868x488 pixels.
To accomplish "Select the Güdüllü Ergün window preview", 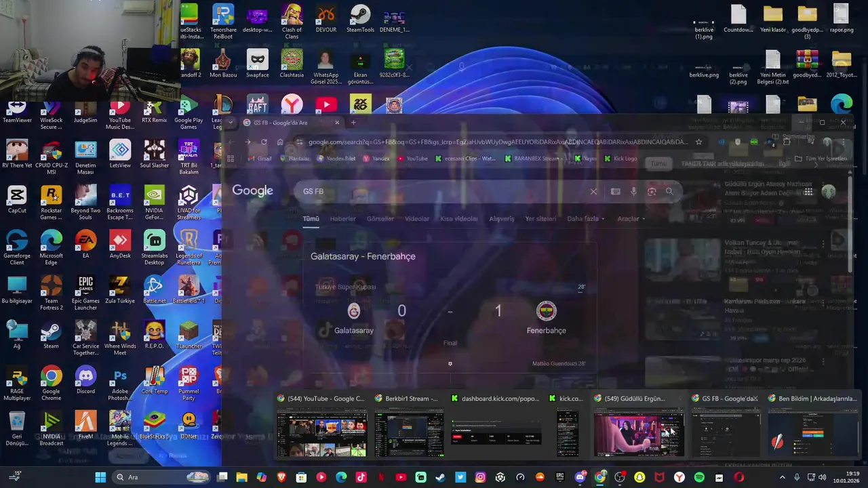I will (x=639, y=427).
